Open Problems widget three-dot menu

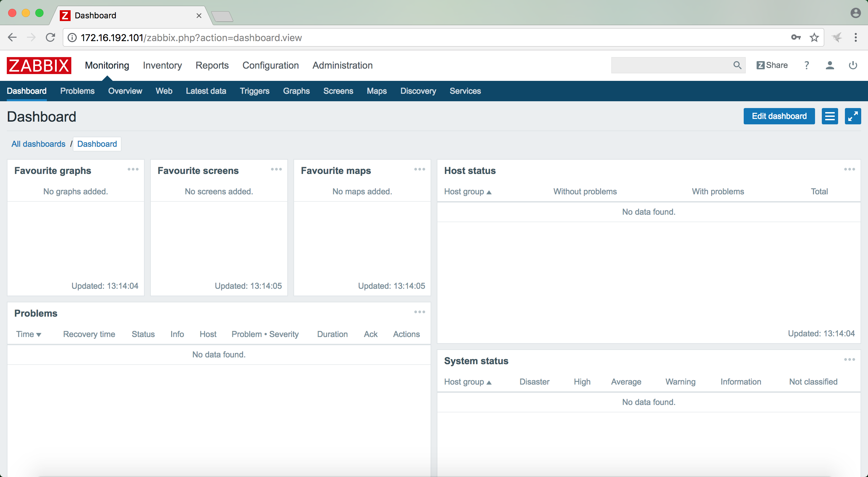click(419, 312)
